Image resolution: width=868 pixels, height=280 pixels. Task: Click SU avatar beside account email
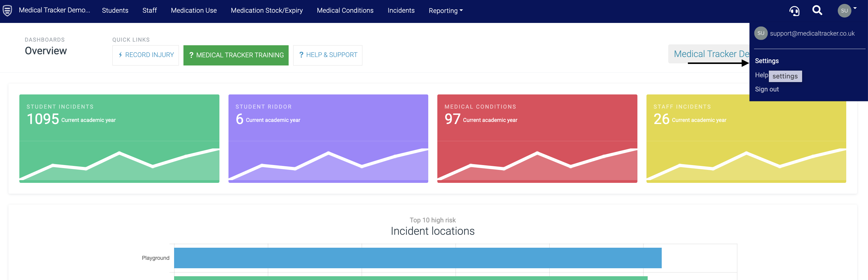pyautogui.click(x=760, y=33)
